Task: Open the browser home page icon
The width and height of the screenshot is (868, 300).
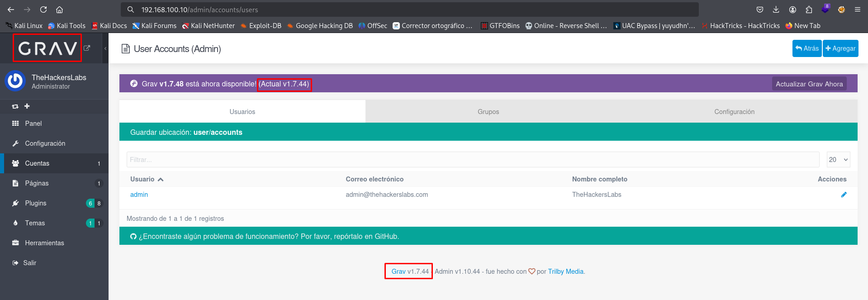Action: coord(59,10)
